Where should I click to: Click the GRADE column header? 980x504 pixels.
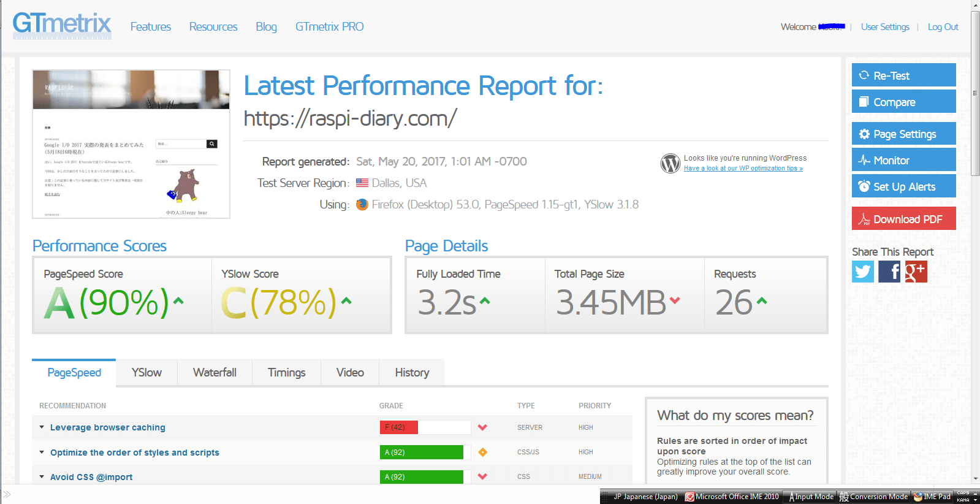(391, 406)
